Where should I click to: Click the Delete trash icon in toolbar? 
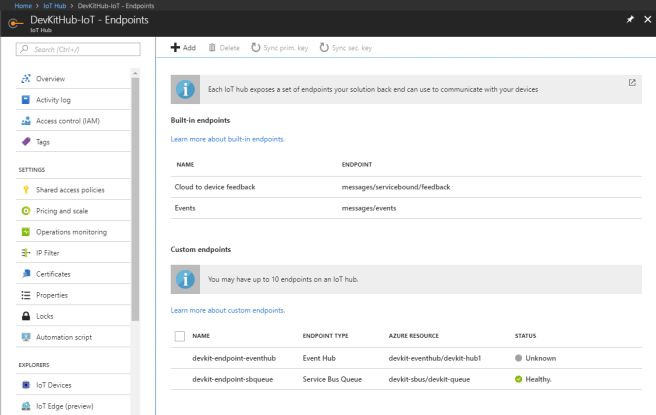[212, 47]
